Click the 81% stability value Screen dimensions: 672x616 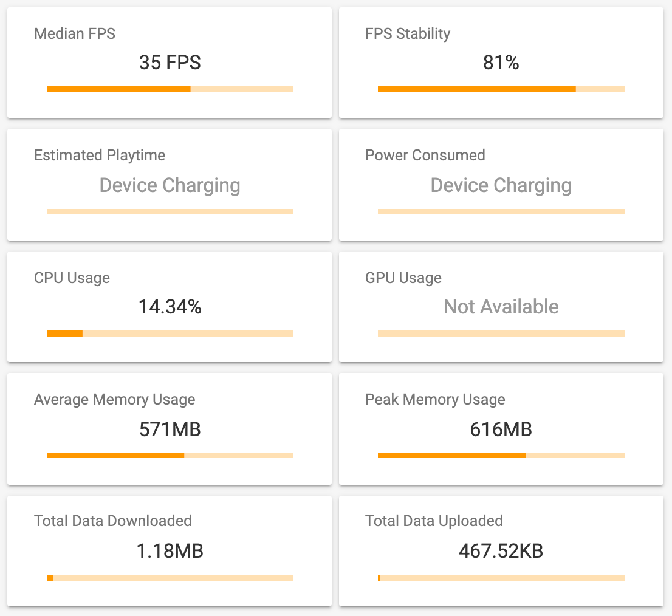[501, 63]
